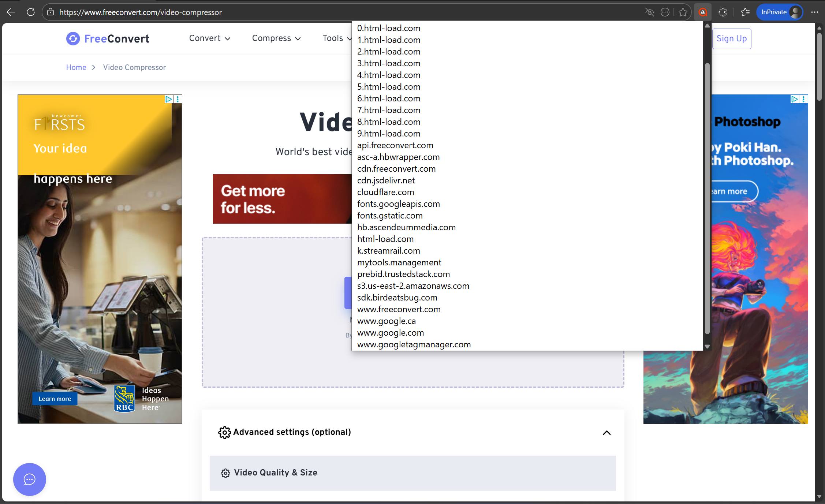Click the browser back arrow
This screenshot has width=825, height=504.
click(11, 12)
